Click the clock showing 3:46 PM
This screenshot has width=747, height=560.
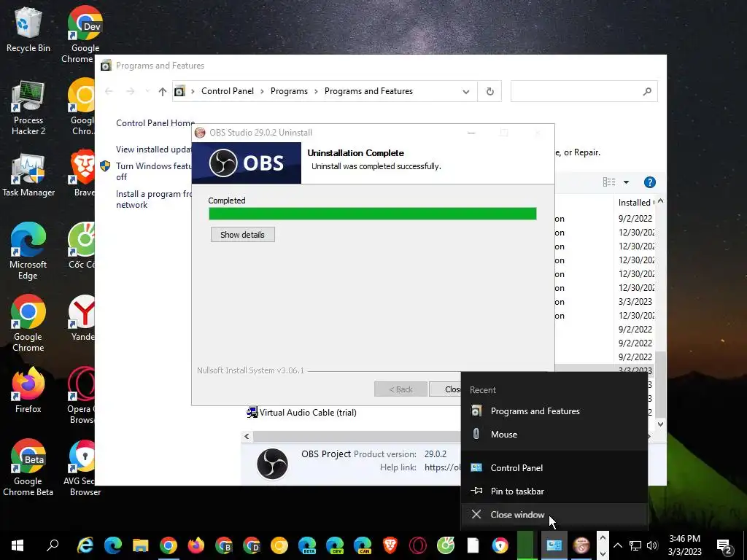point(684,545)
